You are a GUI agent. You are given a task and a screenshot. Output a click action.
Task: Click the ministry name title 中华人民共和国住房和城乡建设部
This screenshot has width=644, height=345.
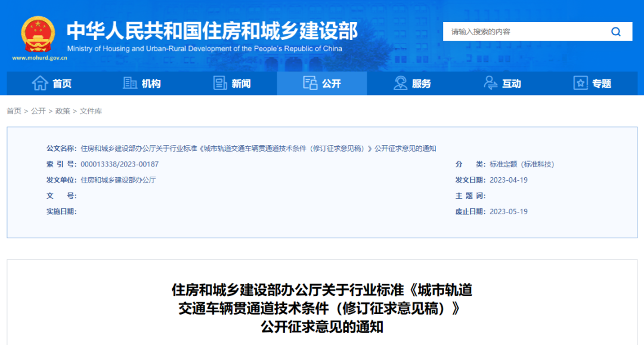click(x=212, y=30)
